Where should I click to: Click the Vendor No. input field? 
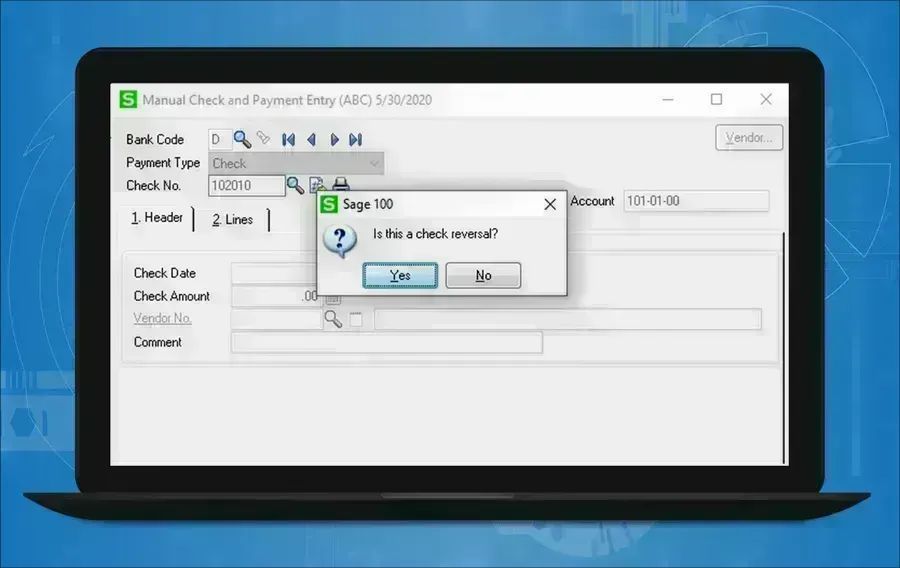[x=276, y=319]
